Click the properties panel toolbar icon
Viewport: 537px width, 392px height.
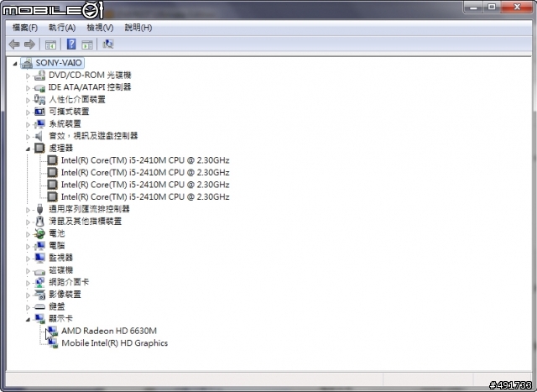coord(87,44)
